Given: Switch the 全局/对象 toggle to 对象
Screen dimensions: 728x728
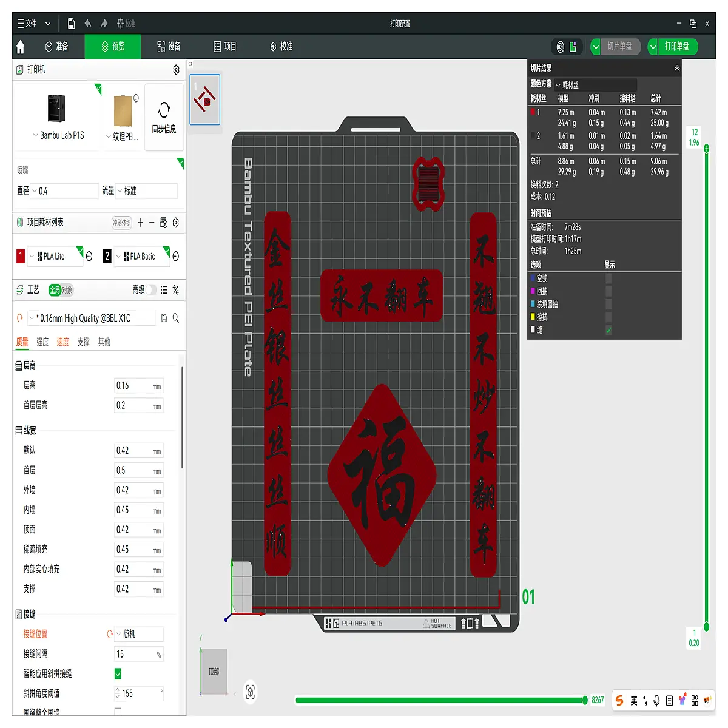Looking at the screenshot, I should point(67,290).
